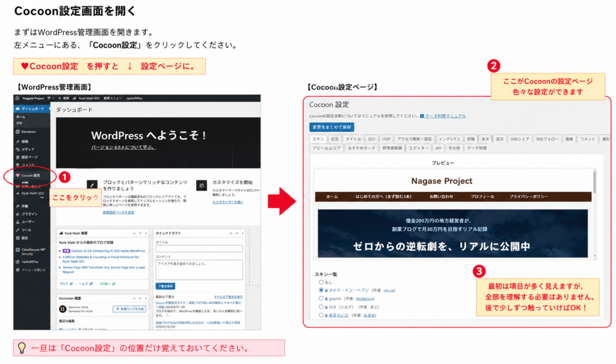616x364 pixels.
Task: Click すべての下書きを表示 link
Action: coord(228,297)
